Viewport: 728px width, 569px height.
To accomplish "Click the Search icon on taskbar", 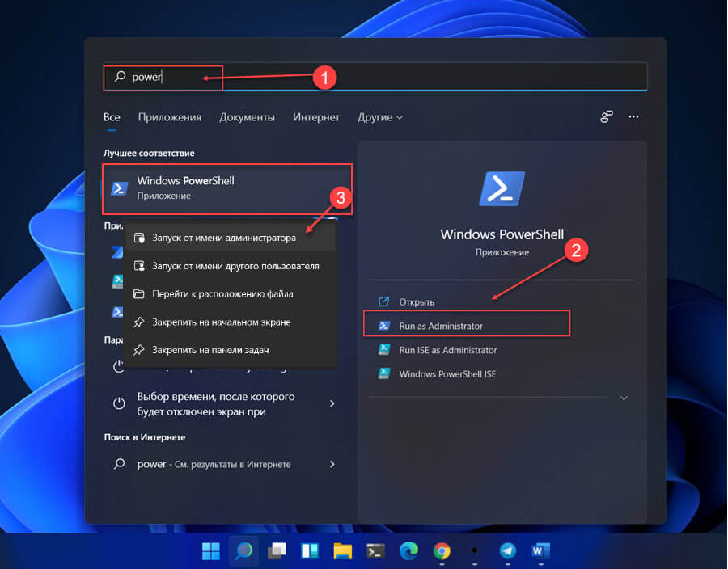I will (x=244, y=551).
